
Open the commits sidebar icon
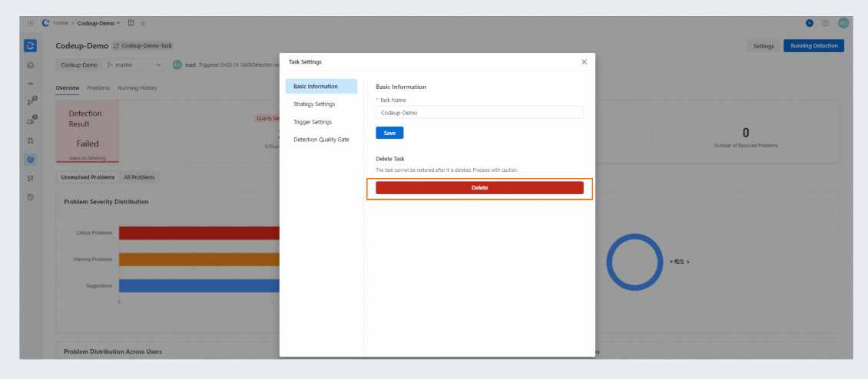coord(31,84)
